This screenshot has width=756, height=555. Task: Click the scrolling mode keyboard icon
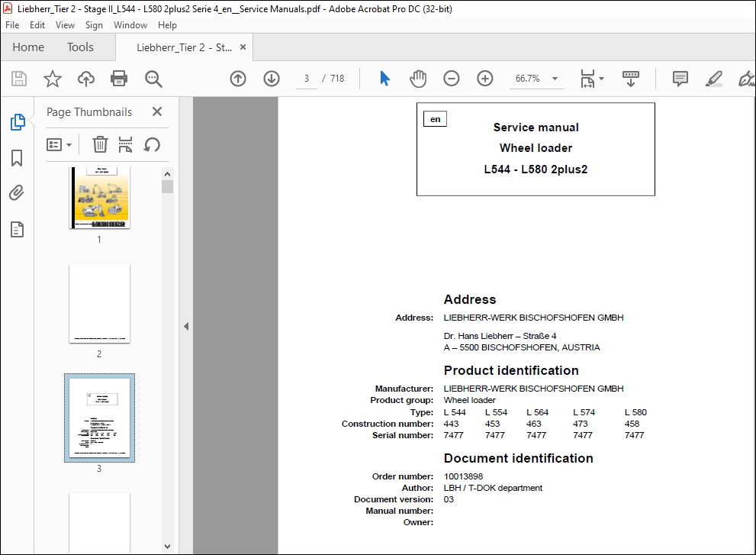pyautogui.click(x=631, y=78)
